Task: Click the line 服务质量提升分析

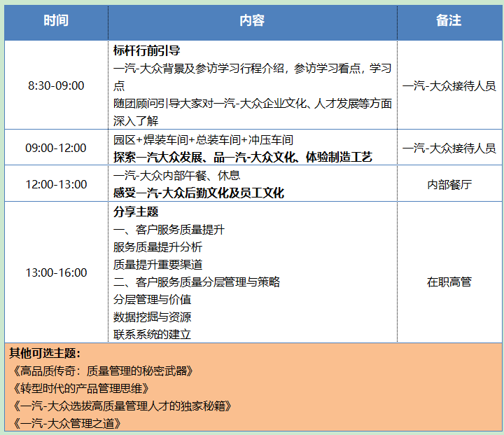Action: point(157,247)
